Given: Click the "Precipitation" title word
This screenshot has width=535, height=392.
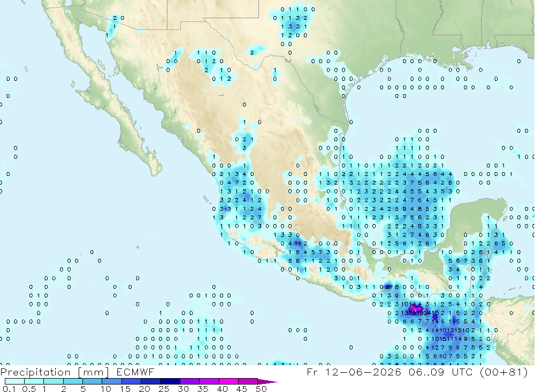Looking at the screenshot, I should pyautogui.click(x=35, y=372).
